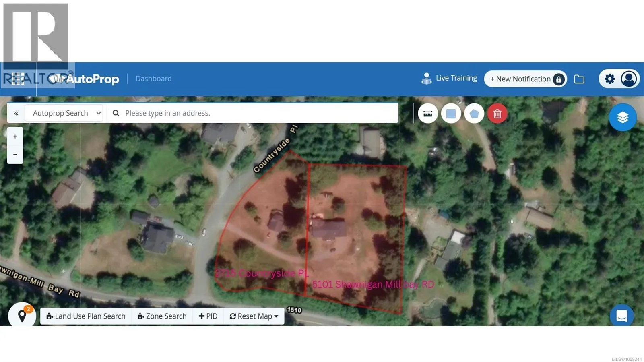This screenshot has width=644, height=362.
Task: Collapse the search bar panel
Action: point(17,113)
